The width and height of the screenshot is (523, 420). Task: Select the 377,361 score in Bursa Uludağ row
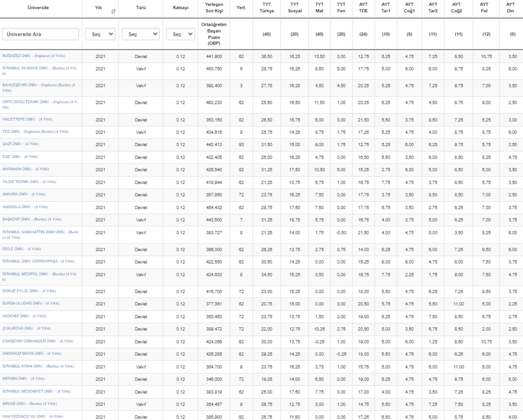click(214, 304)
